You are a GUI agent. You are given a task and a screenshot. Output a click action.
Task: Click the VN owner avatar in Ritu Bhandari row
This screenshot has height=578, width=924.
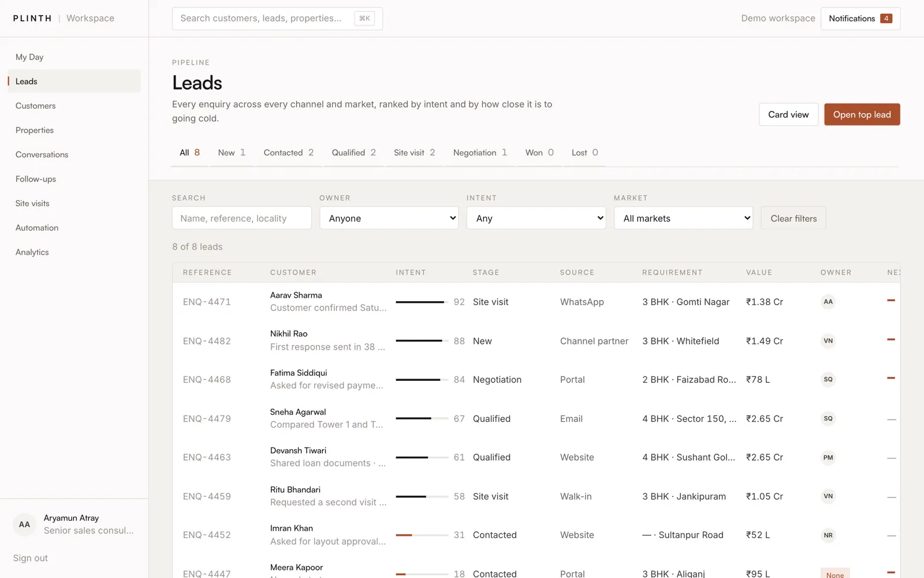pyautogui.click(x=828, y=496)
